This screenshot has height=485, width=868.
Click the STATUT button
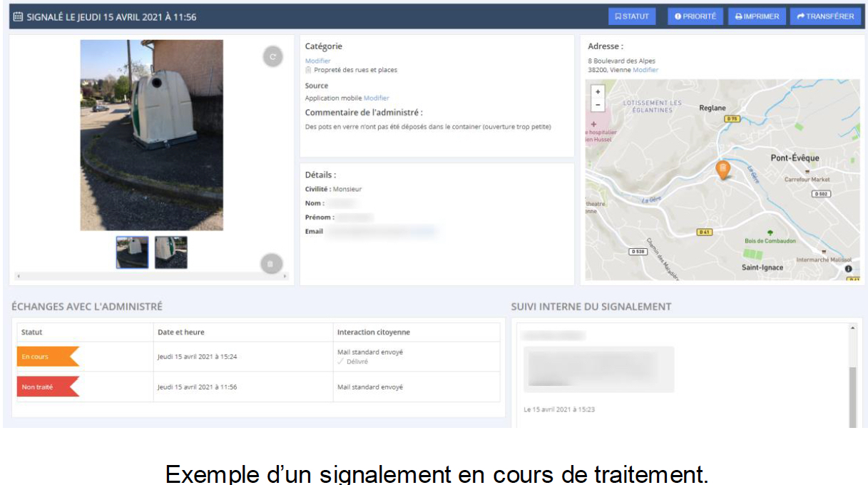632,16
